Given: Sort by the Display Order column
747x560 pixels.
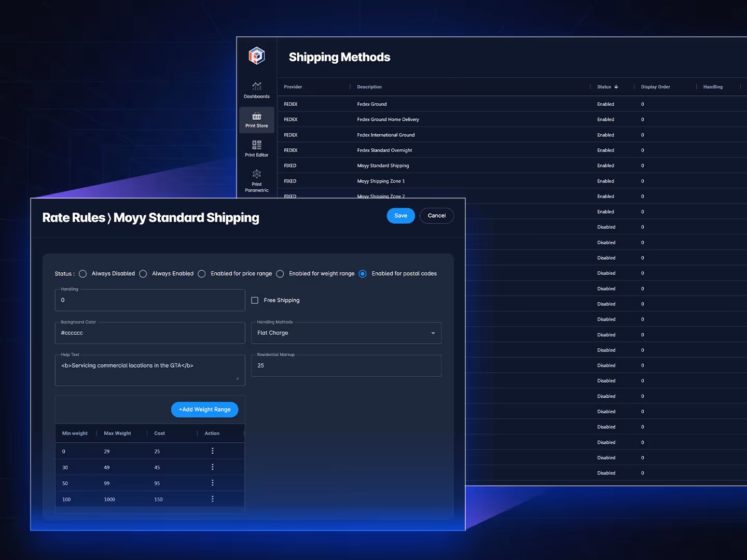Looking at the screenshot, I should (655, 87).
